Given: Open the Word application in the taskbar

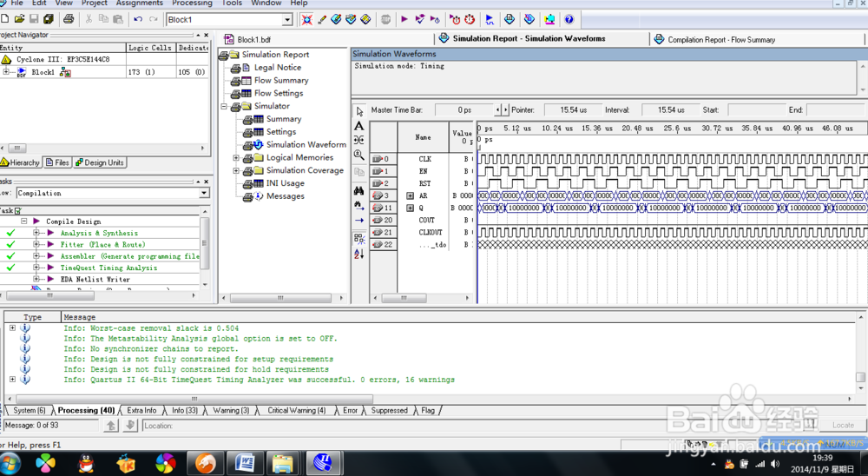Looking at the screenshot, I should click(x=245, y=463).
